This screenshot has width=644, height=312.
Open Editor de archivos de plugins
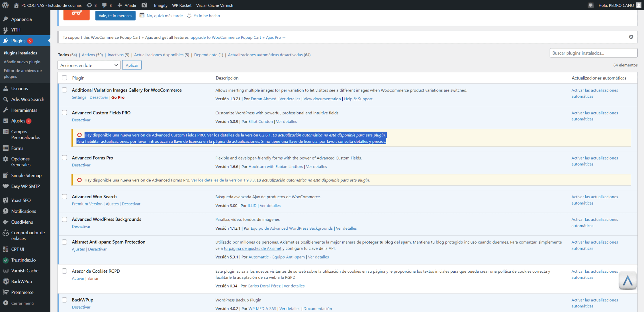click(23, 73)
